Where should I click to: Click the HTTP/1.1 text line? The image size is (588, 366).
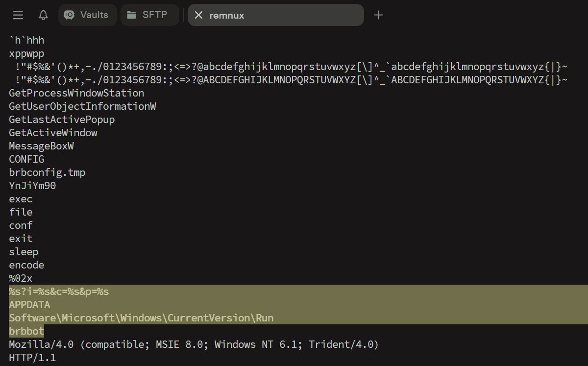(x=32, y=358)
